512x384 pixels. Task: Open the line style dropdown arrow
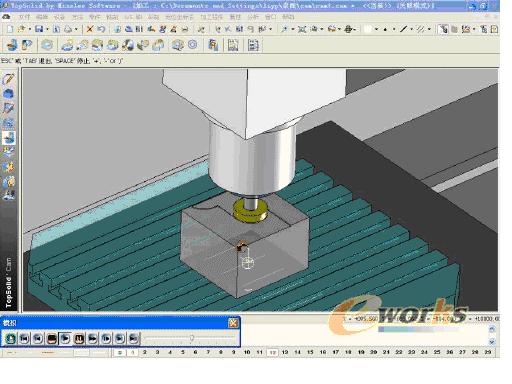coord(411,30)
